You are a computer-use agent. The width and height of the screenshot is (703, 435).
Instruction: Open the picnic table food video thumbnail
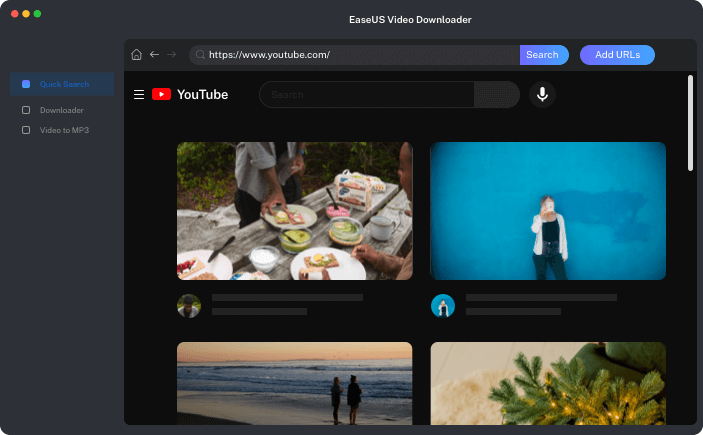tap(295, 211)
